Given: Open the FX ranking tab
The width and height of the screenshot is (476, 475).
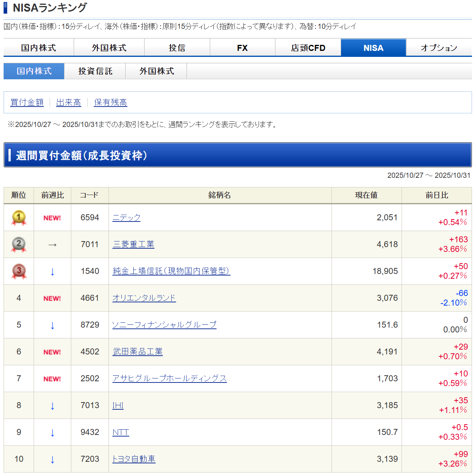Looking at the screenshot, I should [x=242, y=48].
